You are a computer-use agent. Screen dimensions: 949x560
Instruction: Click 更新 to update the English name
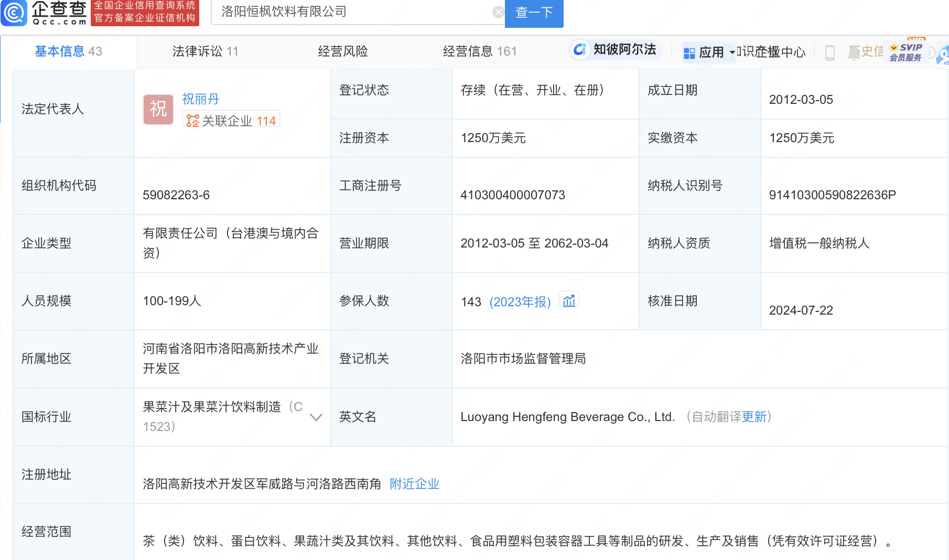pyautogui.click(x=754, y=417)
